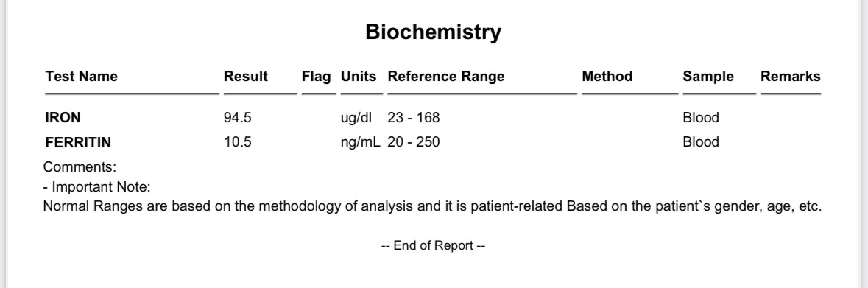The image size is (868, 288).
Task: Select the Blood sample entry for FERRITIN
Action: (x=701, y=142)
